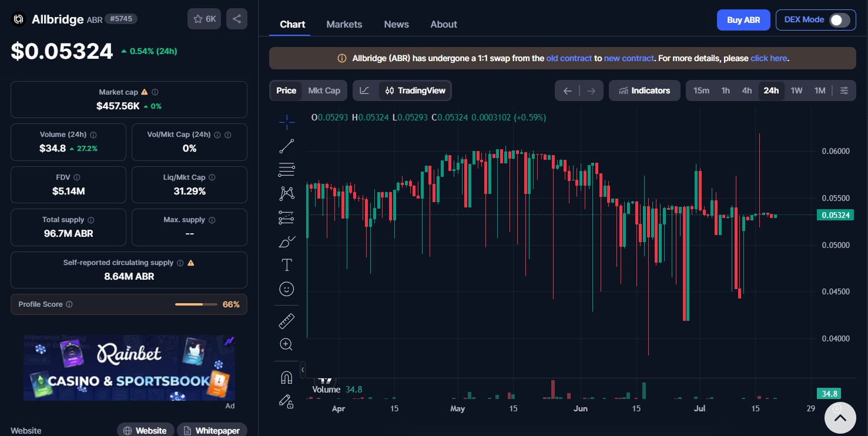
Task: Click the 0.05324 current price label
Action: pyautogui.click(x=836, y=215)
